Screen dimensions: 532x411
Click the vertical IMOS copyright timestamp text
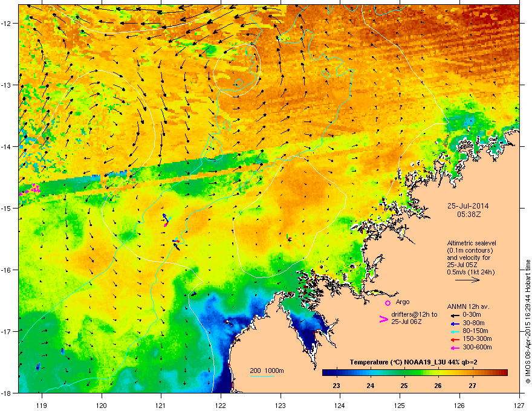528,322
